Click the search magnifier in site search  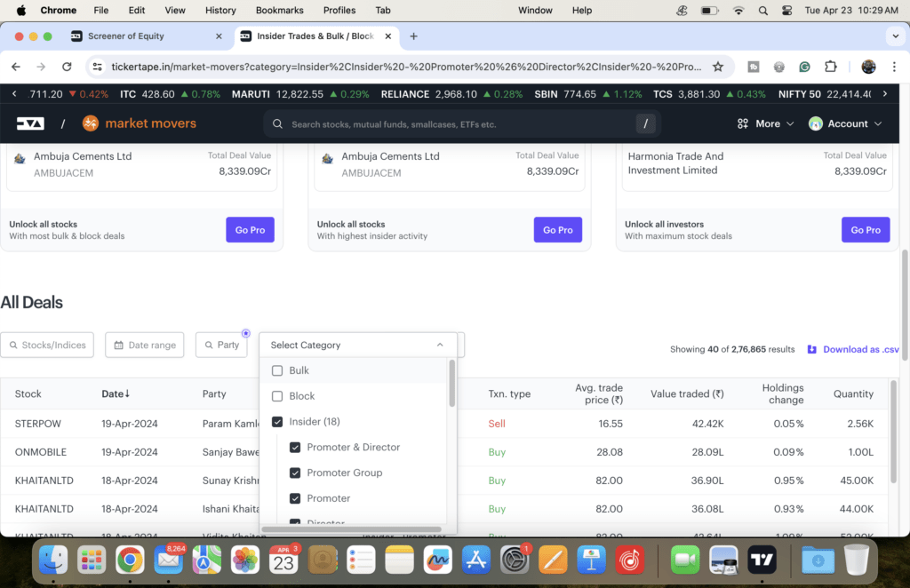(x=277, y=124)
